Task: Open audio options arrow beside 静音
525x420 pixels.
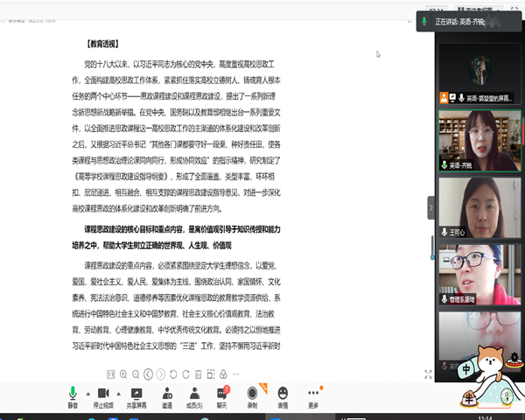Action: point(87,393)
